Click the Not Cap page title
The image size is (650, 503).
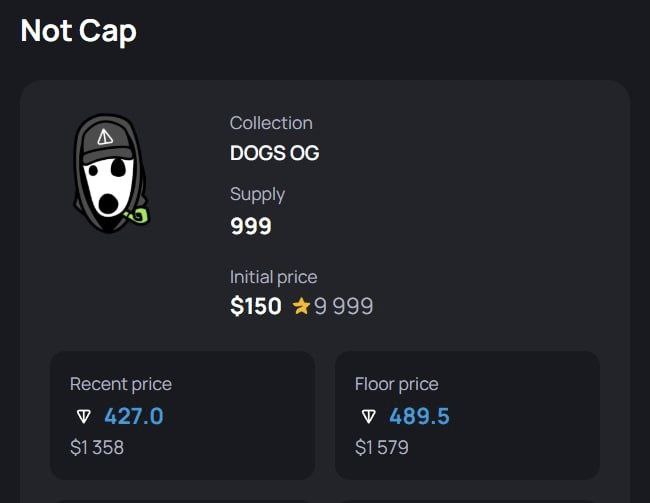coord(78,31)
